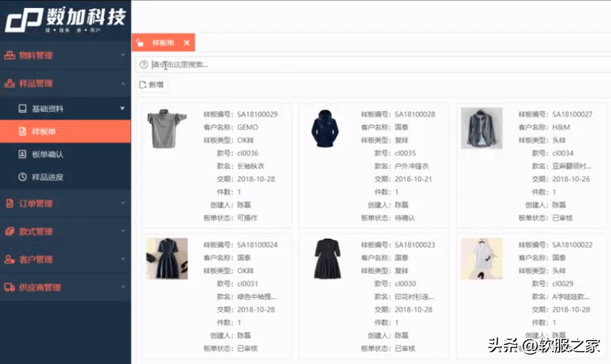Click the 订单管理 document icon

pyautogui.click(x=9, y=204)
